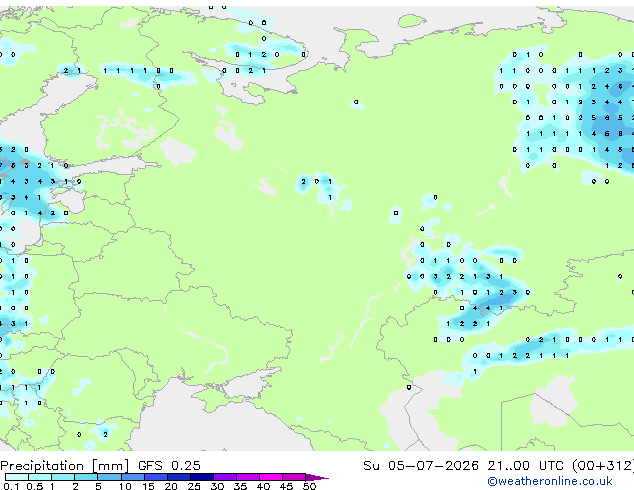The height and width of the screenshot is (490, 634).
Task: Click the '0.1' legend scale label
Action: pos(11,486)
